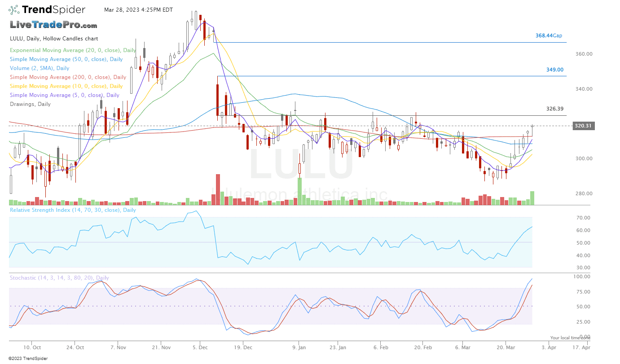Click the tallest red volume bar in December
Viewport: 620px width, 364px height.
[218, 189]
